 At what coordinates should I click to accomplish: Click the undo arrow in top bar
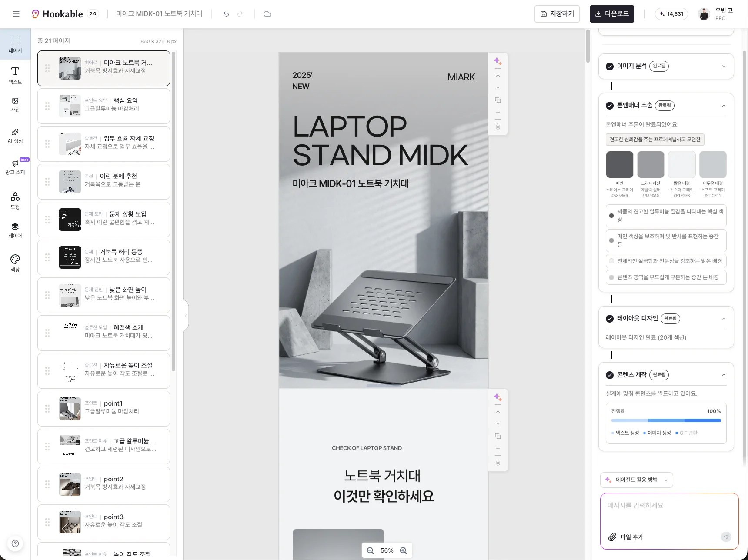(226, 14)
